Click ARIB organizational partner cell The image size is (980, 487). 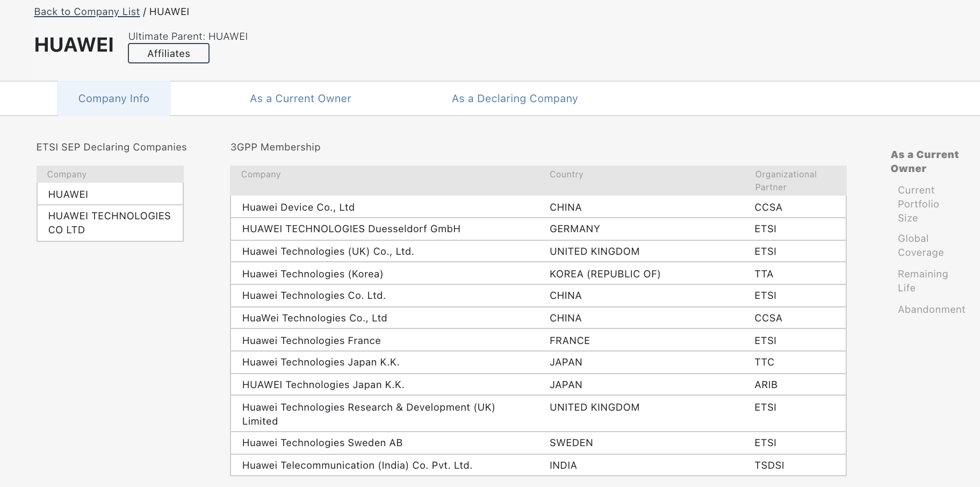tap(766, 385)
